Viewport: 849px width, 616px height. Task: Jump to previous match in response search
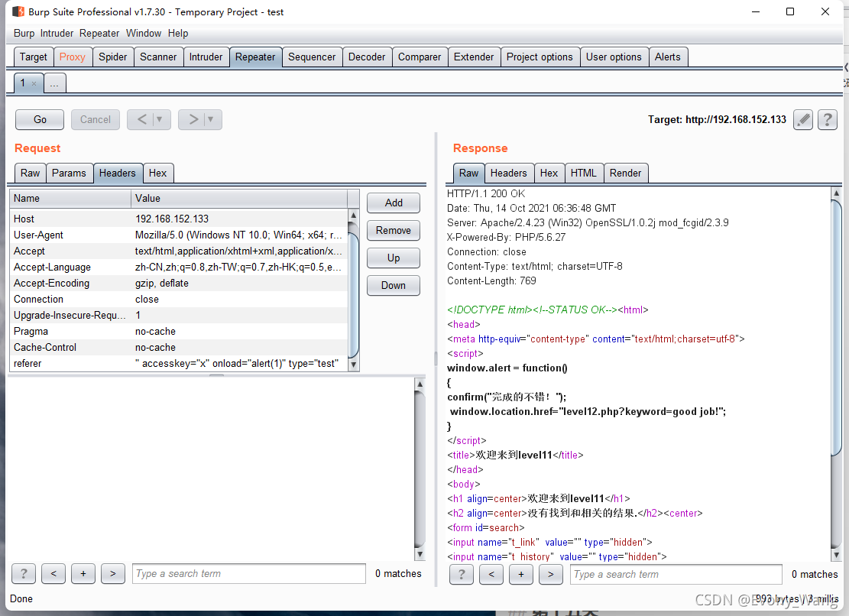(491, 574)
